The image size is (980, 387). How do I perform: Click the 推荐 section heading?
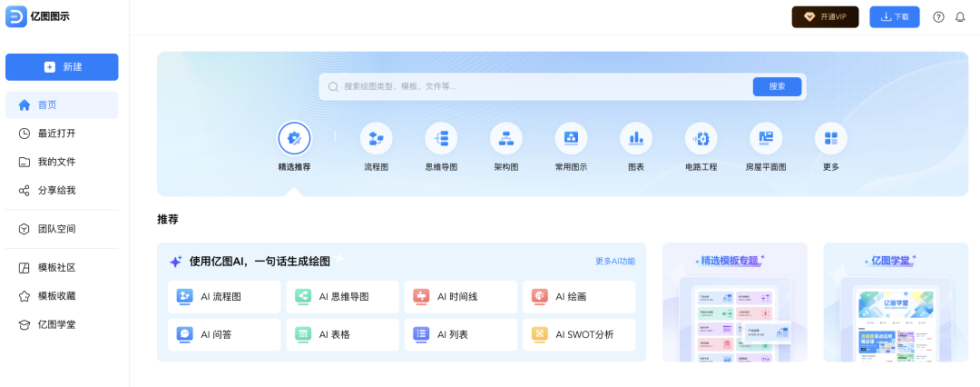pos(168,220)
